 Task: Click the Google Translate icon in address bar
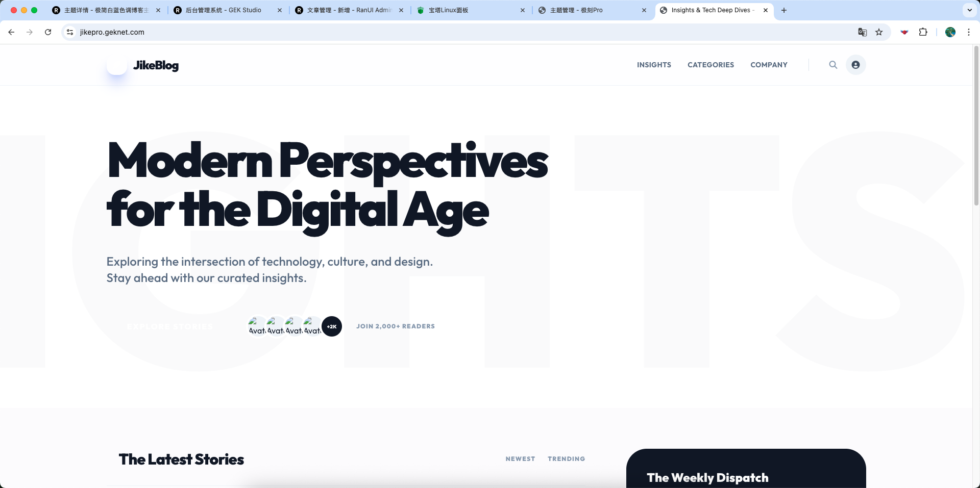coord(862,32)
